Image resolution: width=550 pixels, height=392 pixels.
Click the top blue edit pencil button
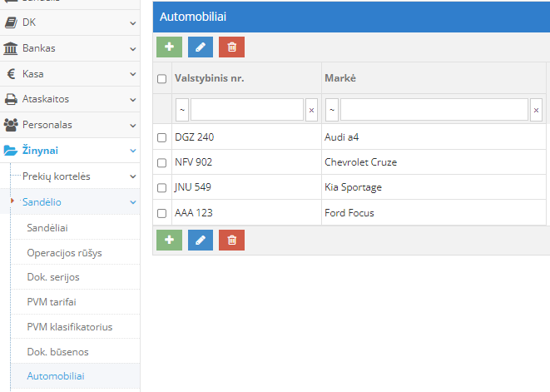tap(201, 47)
